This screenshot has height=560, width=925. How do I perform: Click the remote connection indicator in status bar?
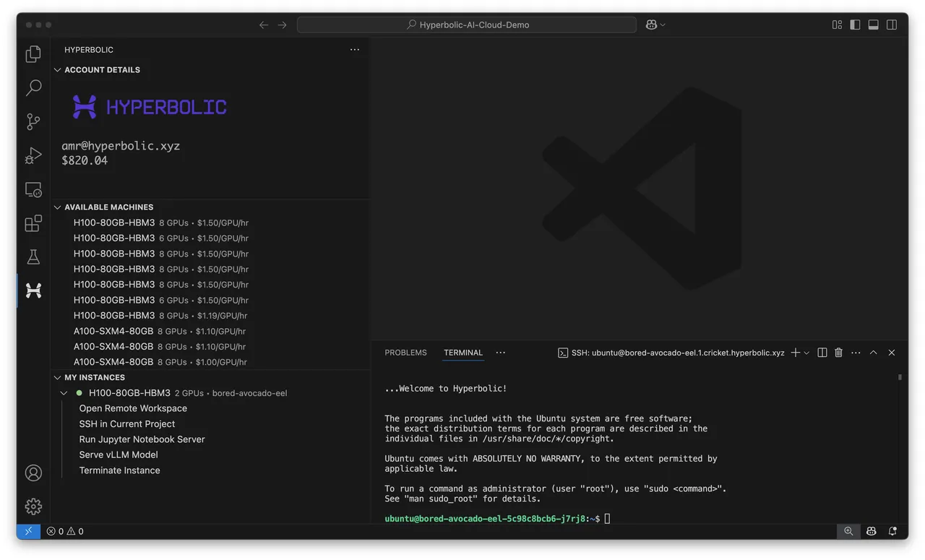pyautogui.click(x=29, y=531)
